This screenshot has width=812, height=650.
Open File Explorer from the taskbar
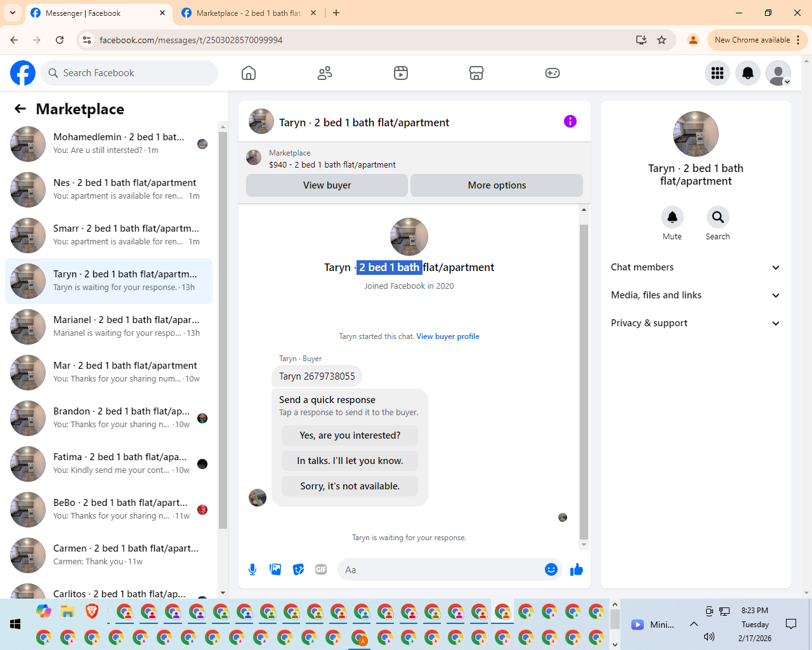click(68, 612)
